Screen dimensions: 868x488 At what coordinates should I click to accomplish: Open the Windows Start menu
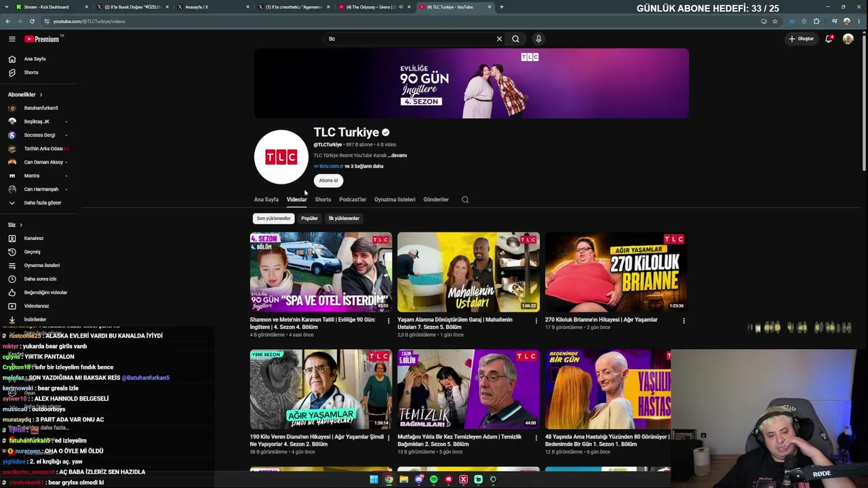pos(374,479)
